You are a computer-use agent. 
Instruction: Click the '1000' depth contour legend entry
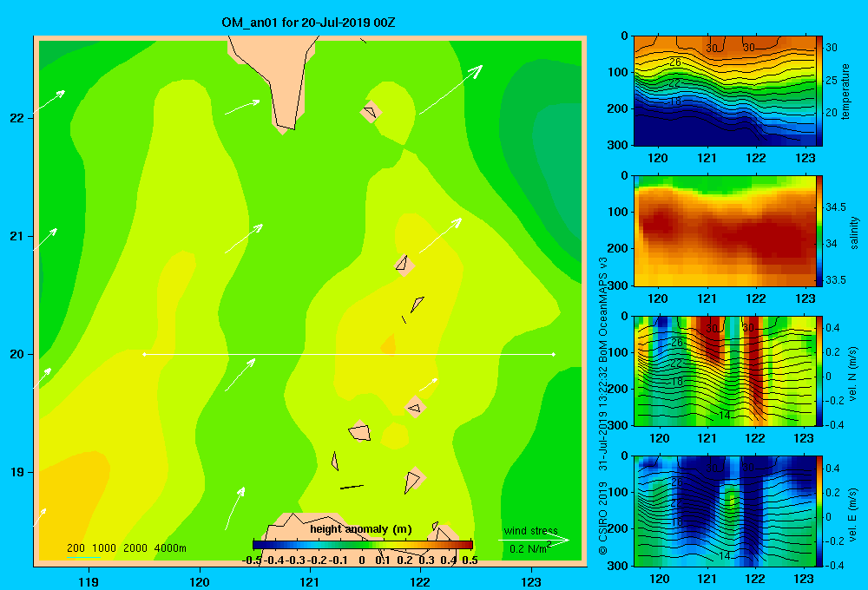coord(104,548)
